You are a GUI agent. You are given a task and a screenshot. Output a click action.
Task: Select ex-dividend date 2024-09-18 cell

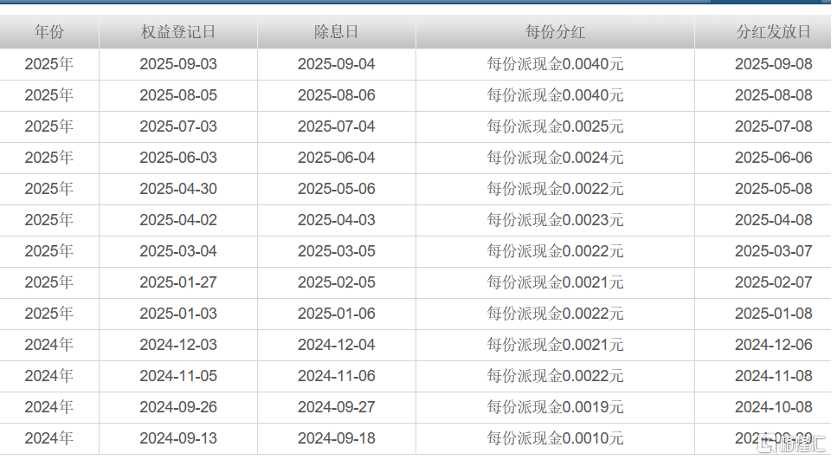click(336, 437)
